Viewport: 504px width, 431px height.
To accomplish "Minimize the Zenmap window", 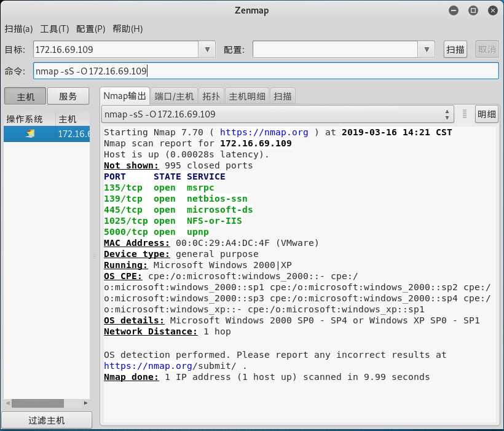I will 454,10.
